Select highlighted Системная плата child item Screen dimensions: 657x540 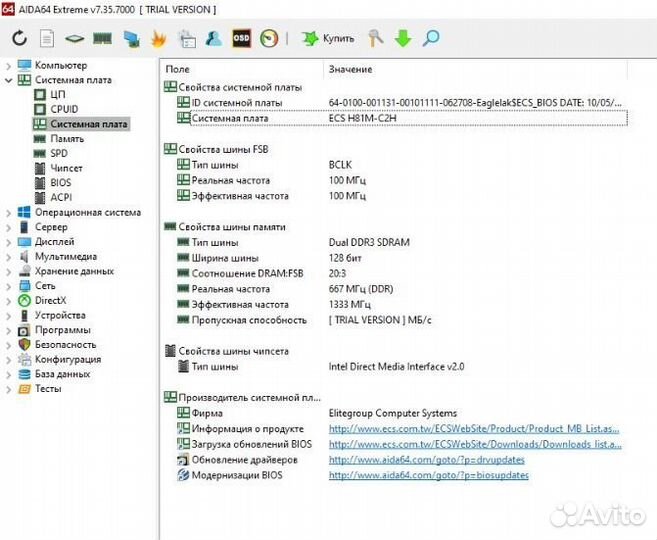point(81,124)
